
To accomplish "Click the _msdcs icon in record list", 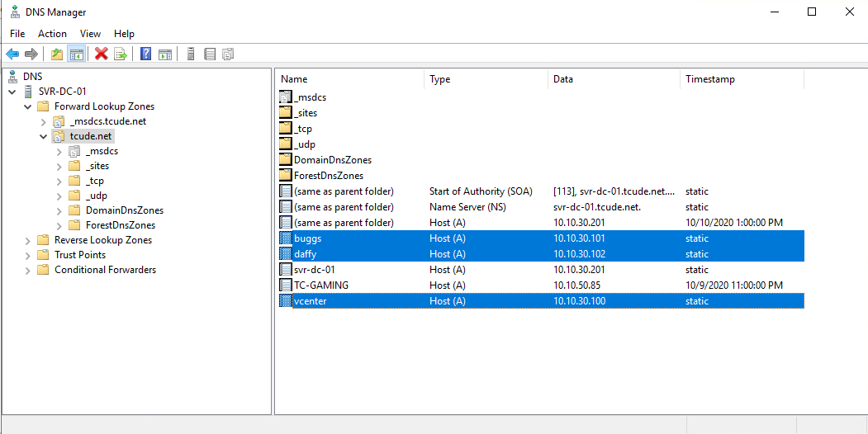I will click(x=285, y=97).
